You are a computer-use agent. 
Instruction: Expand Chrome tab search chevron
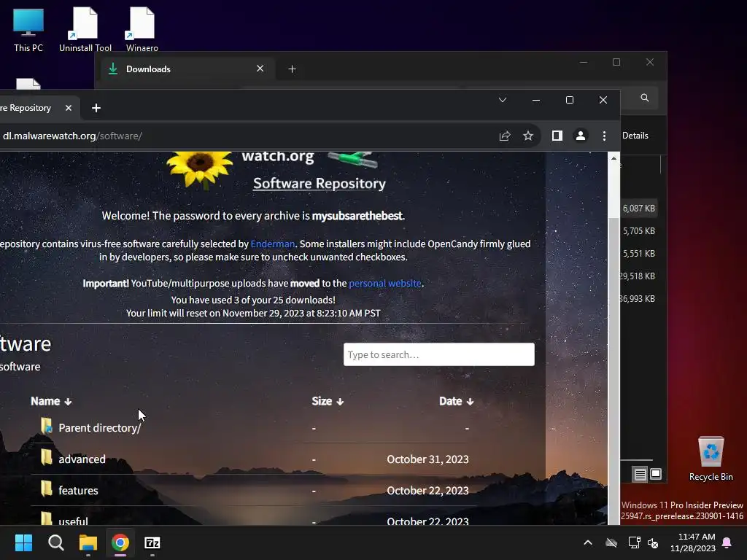pyautogui.click(x=503, y=100)
